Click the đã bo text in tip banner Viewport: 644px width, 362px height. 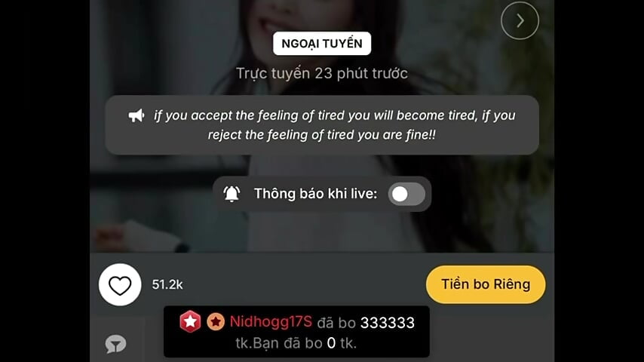click(336, 323)
